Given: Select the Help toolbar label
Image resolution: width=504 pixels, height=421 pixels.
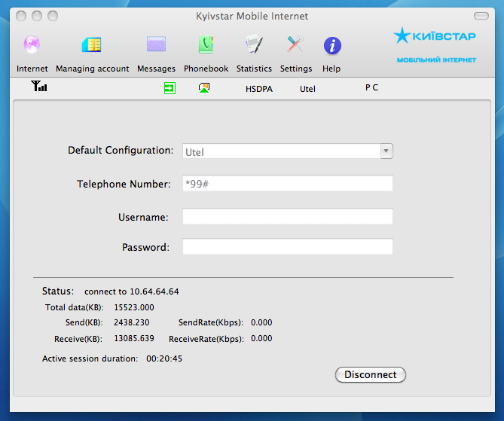Looking at the screenshot, I should click(331, 69).
